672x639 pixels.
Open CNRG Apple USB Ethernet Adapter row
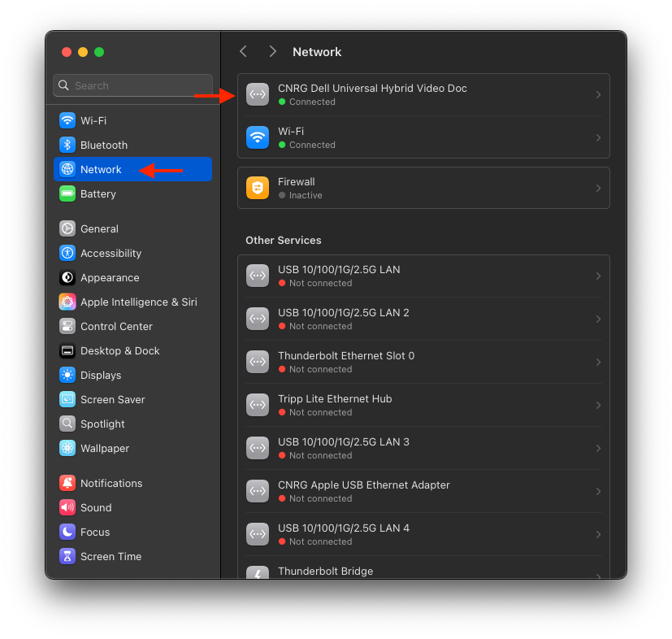point(423,491)
